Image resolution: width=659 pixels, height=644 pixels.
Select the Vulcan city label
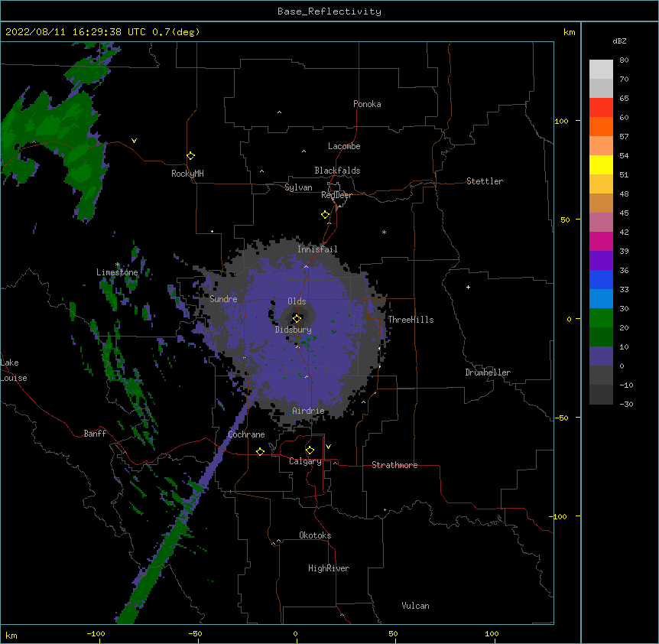click(415, 606)
